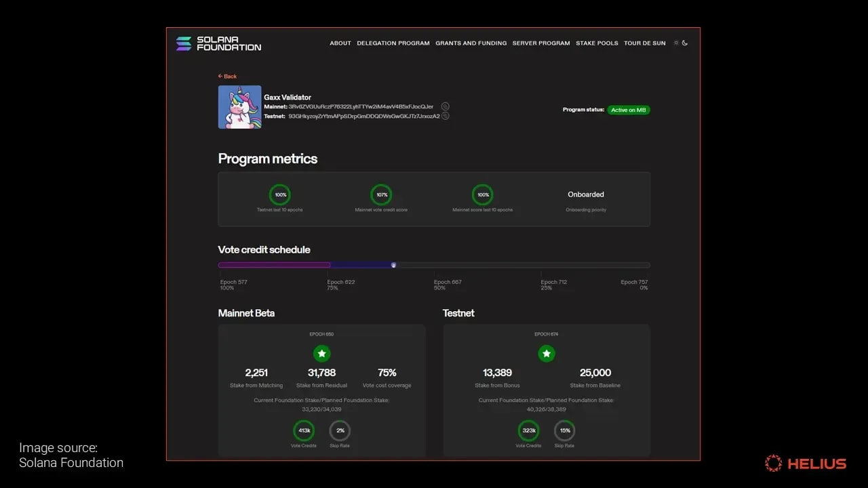Screen dimensions: 868x488
Task: Click the Epoch 650 label in Mainnet Beta
Action: (321, 334)
